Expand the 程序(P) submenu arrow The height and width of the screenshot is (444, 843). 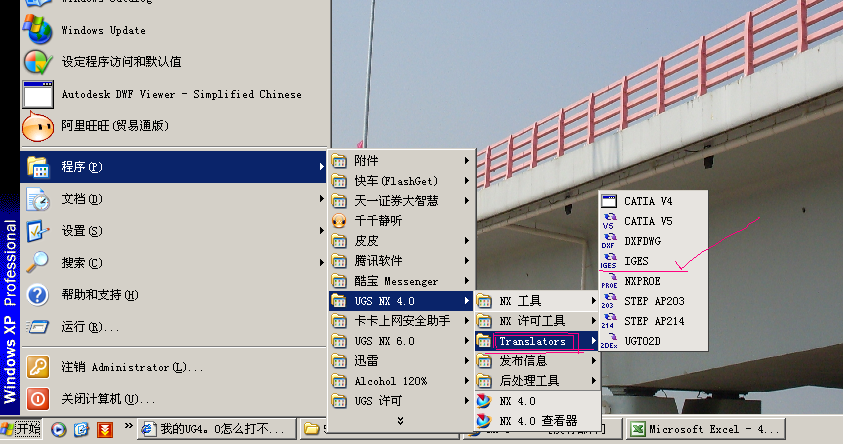pos(321,167)
